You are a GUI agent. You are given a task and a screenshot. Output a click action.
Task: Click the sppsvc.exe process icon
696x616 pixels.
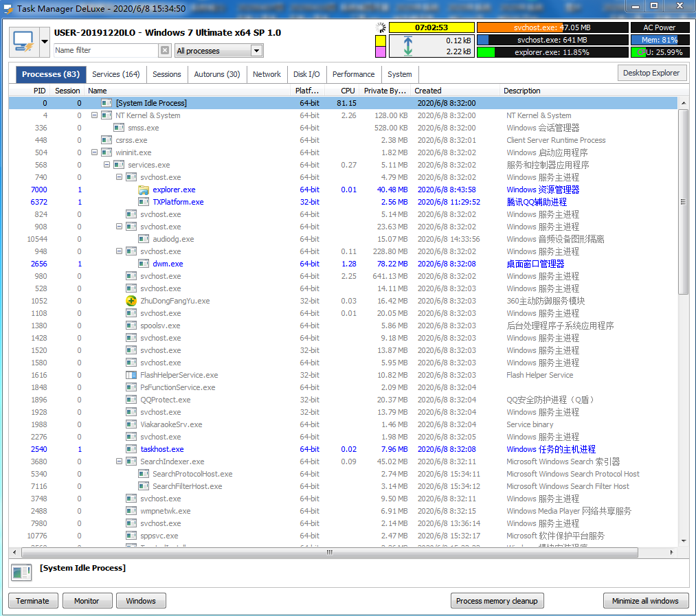pyautogui.click(x=131, y=536)
